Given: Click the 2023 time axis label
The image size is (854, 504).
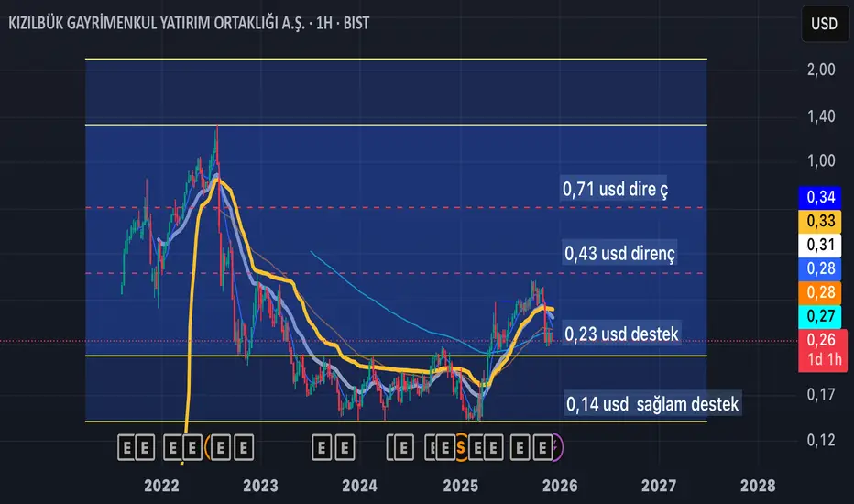Looking at the screenshot, I should click(260, 486).
